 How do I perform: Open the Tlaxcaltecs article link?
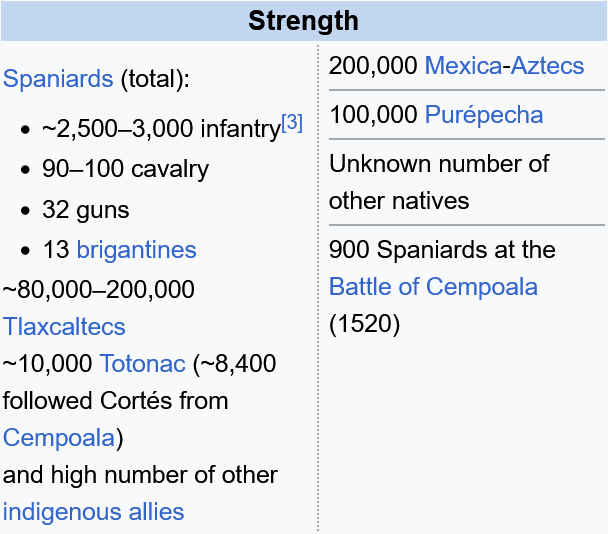click(x=64, y=326)
